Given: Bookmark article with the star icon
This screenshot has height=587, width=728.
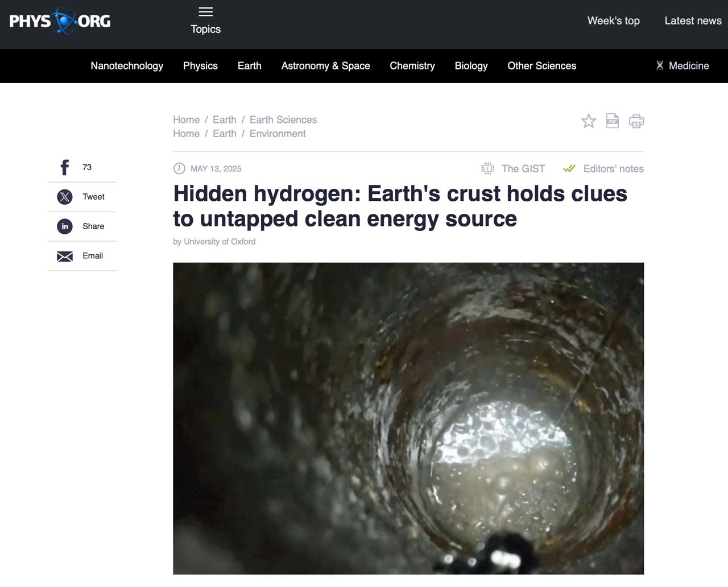Looking at the screenshot, I should pos(589,121).
